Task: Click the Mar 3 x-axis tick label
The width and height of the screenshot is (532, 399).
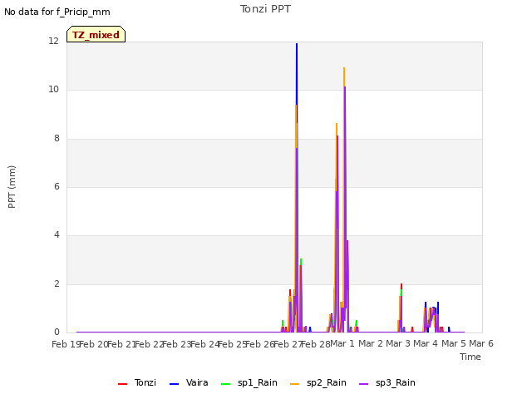Action: click(397, 344)
